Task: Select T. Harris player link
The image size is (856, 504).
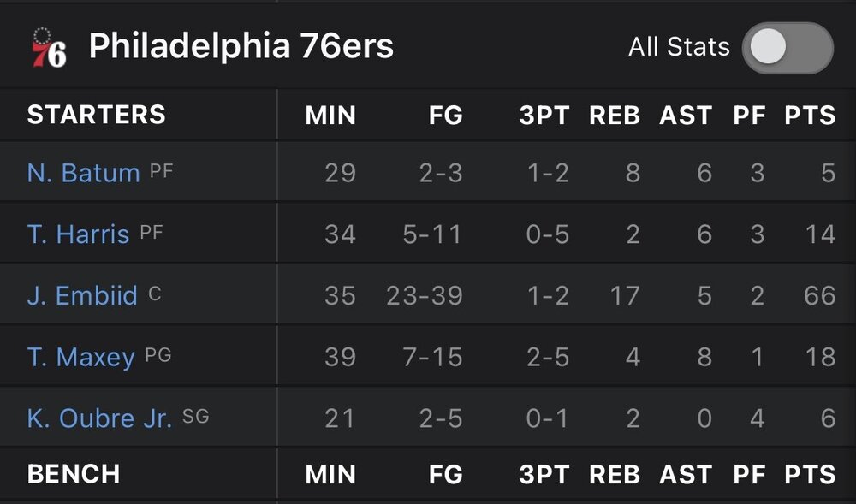Action: (x=78, y=234)
